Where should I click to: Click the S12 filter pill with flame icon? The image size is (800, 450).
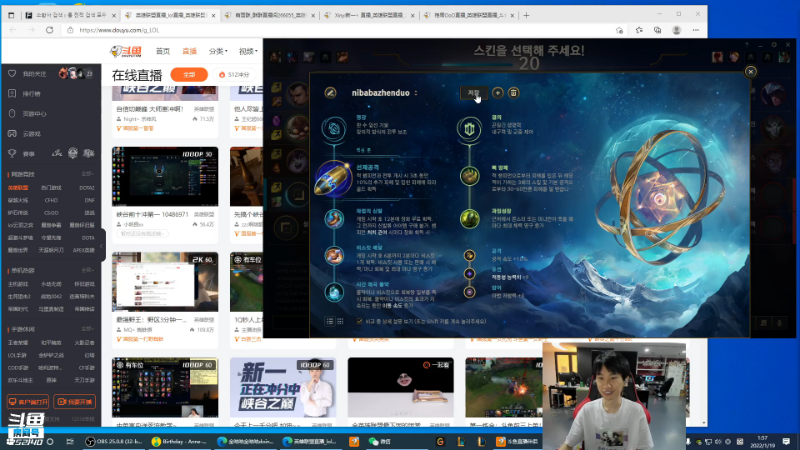pyautogui.click(x=234, y=74)
